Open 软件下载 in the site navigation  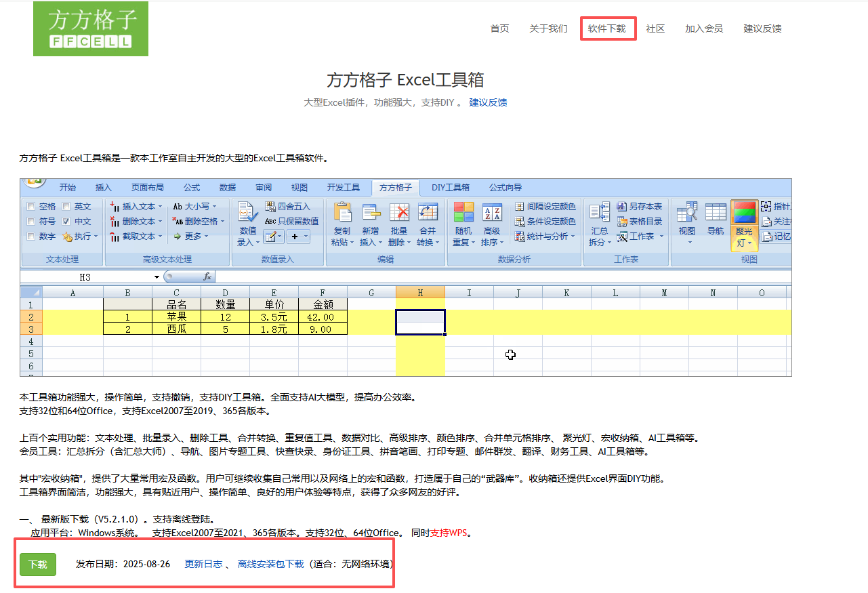tap(607, 28)
